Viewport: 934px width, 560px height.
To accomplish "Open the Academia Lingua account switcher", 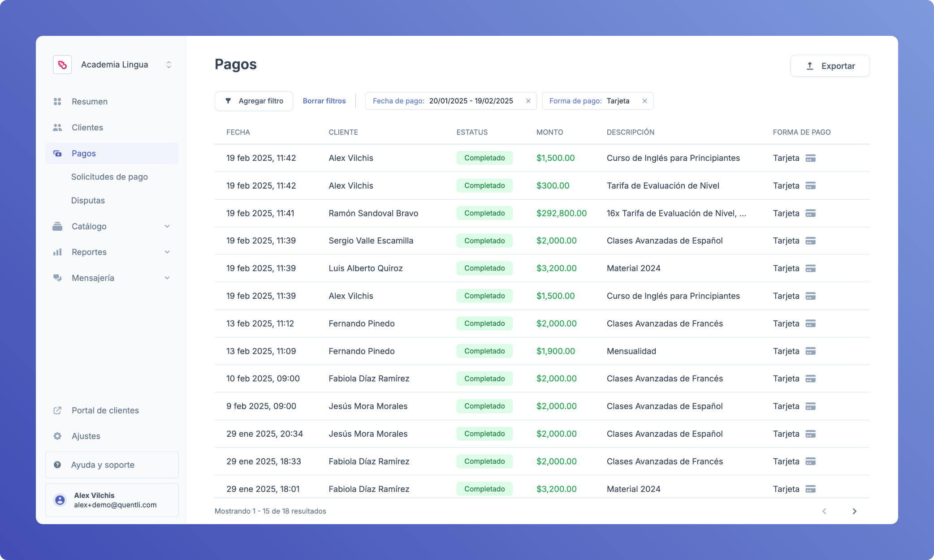I will pyautogui.click(x=169, y=65).
